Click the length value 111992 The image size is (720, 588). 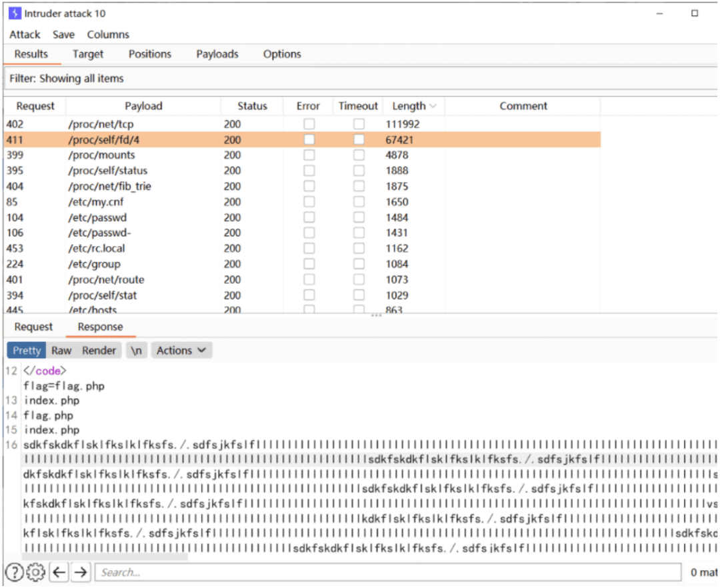(402, 124)
